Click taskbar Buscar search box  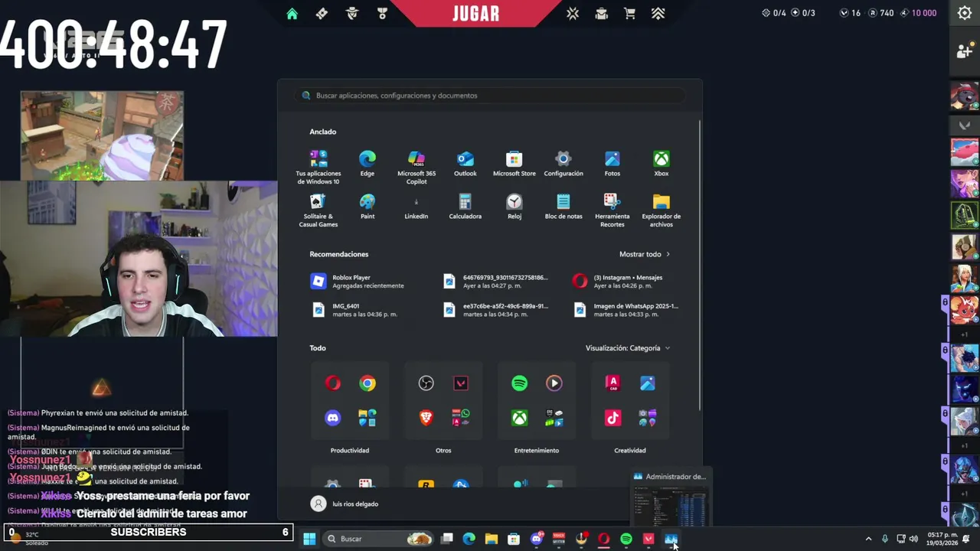(x=379, y=539)
